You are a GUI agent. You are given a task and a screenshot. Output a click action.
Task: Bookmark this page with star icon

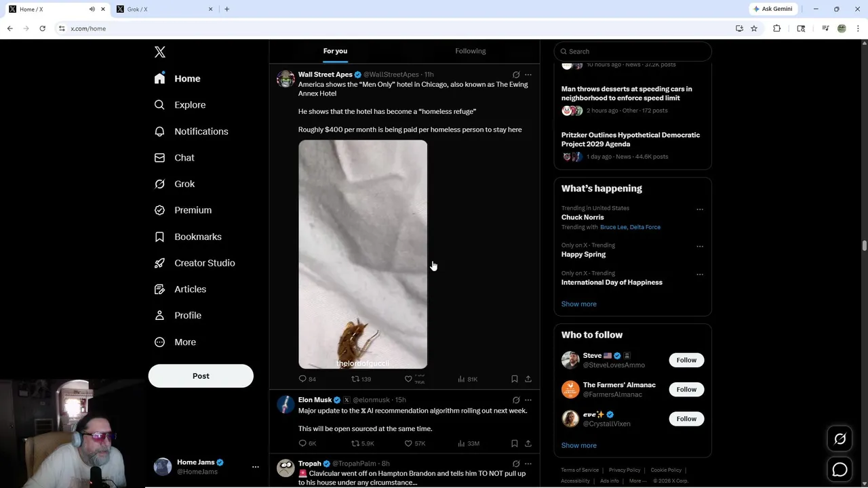(x=754, y=28)
